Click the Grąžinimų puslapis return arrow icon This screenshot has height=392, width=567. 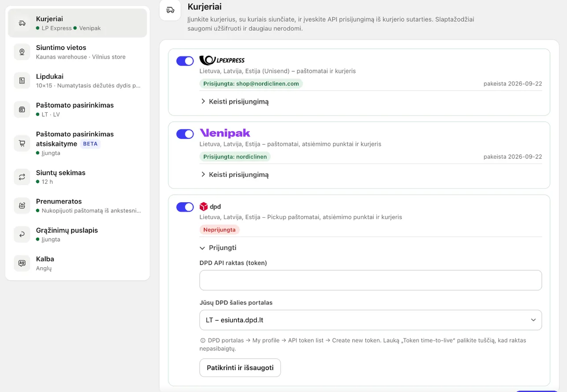tap(22, 234)
